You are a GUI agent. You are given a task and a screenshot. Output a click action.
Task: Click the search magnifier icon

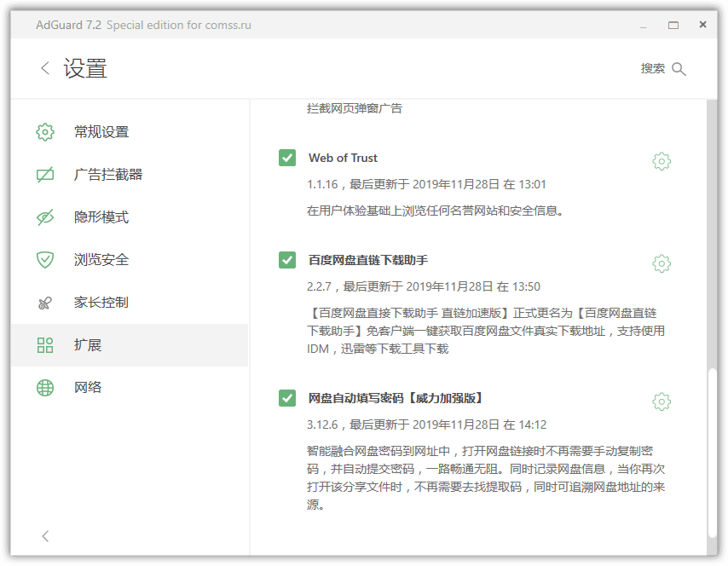[679, 69]
